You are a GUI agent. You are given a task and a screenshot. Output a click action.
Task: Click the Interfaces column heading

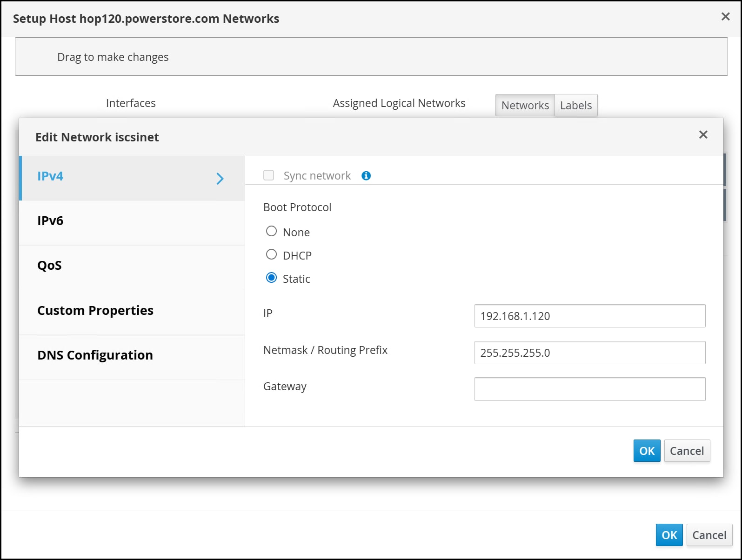(x=131, y=103)
